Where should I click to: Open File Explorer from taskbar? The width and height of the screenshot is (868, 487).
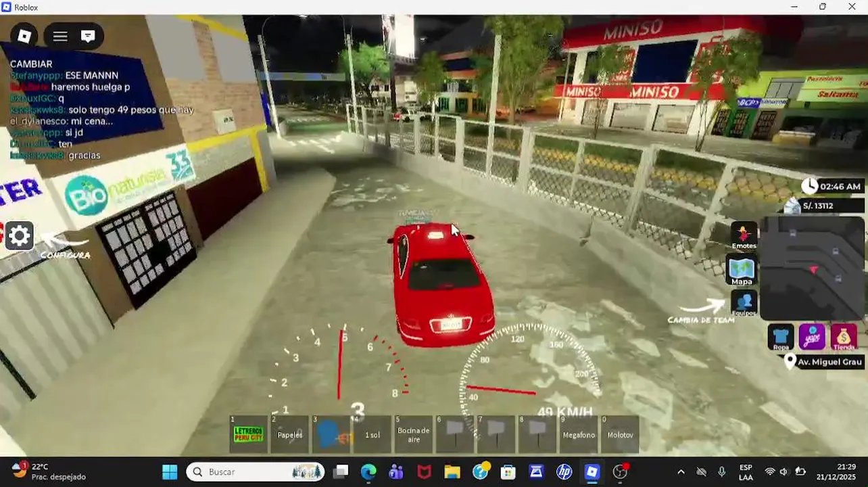point(452,471)
